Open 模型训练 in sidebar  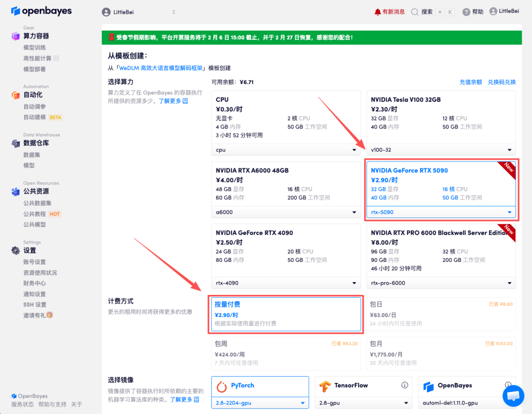34,47
